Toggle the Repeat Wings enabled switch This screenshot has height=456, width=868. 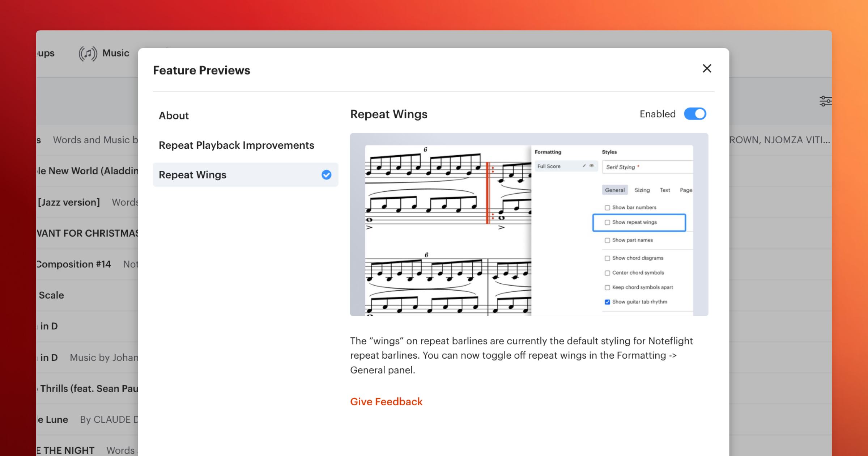pyautogui.click(x=693, y=114)
